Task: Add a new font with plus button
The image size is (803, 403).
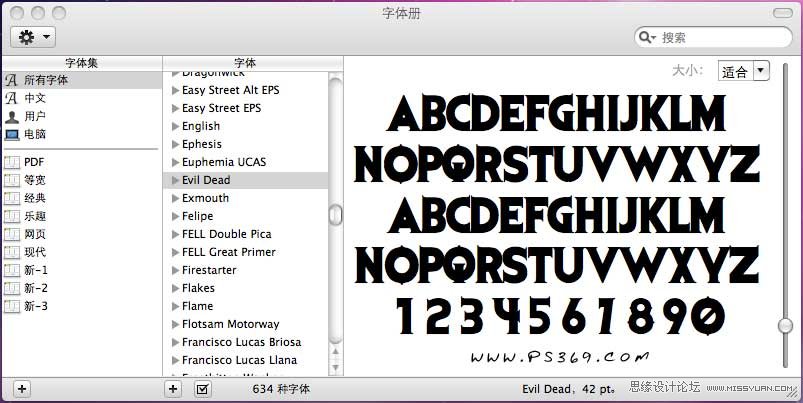Action: tap(173, 389)
